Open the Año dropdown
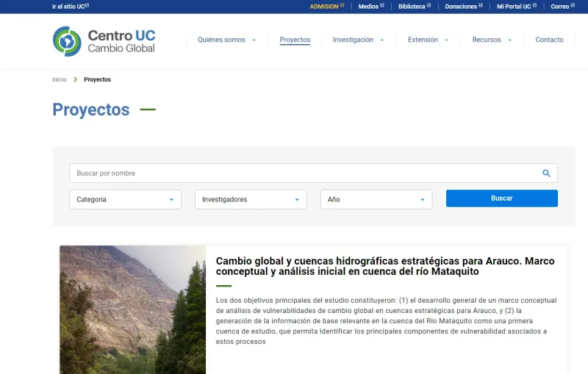588x374 pixels. click(x=376, y=199)
